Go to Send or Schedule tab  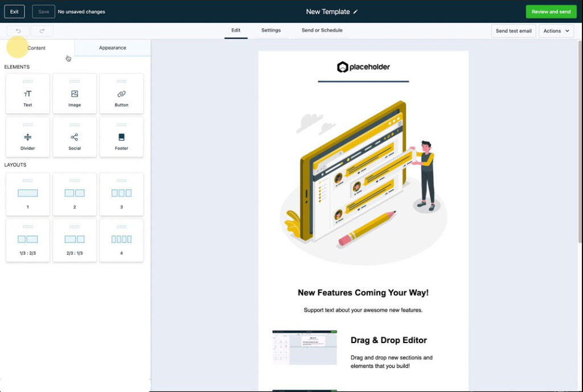click(x=322, y=30)
